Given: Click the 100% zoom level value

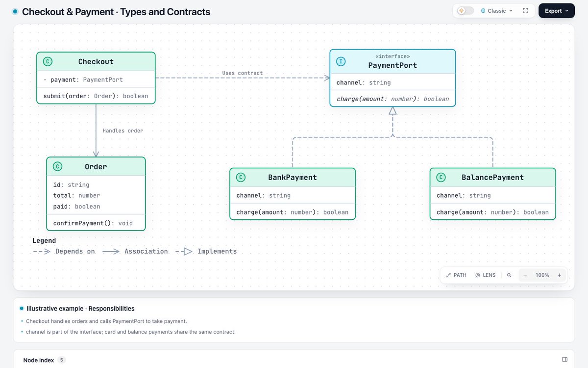Looking at the screenshot, I should [542, 275].
